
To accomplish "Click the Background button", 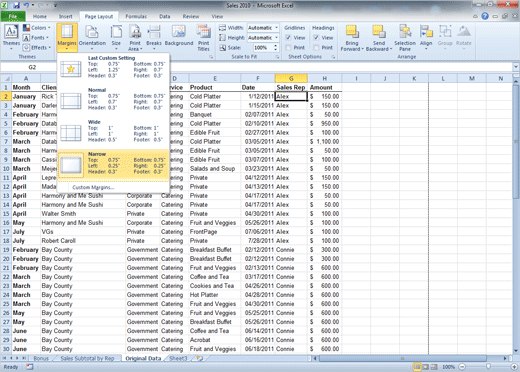I will [x=179, y=35].
